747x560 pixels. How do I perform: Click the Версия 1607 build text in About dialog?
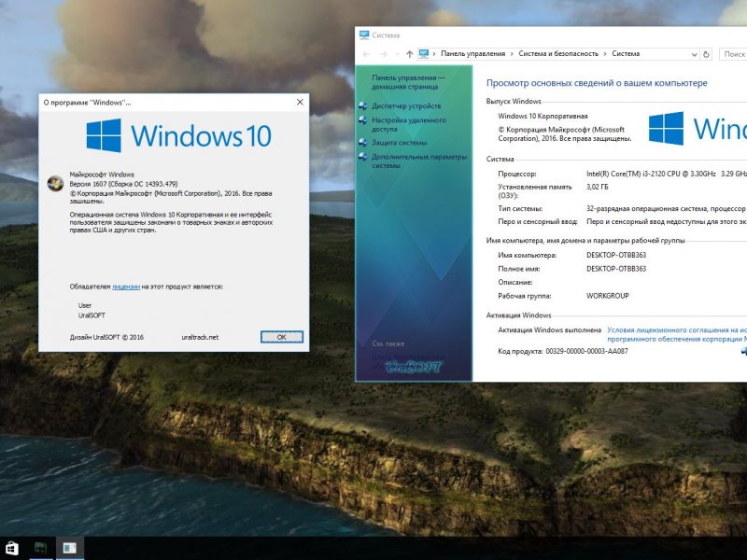coord(123,184)
